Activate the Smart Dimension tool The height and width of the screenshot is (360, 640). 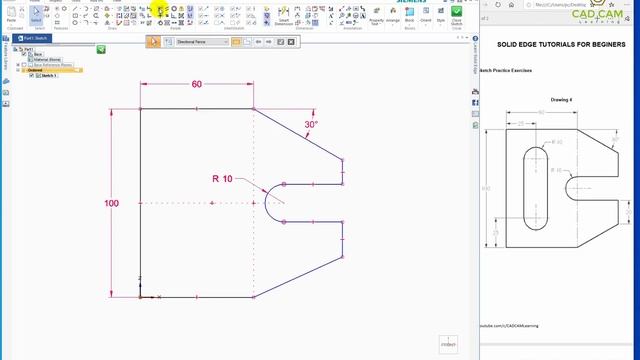click(283, 16)
